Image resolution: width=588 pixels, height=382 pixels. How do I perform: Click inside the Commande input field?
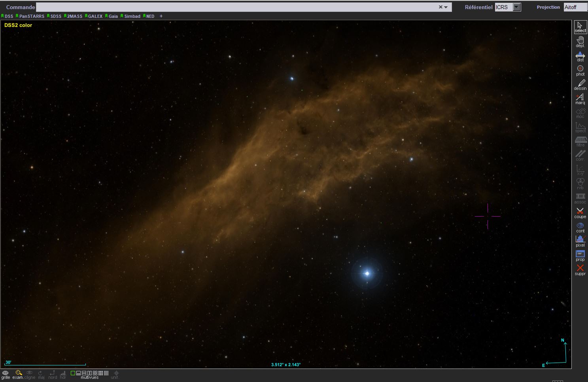(237, 7)
